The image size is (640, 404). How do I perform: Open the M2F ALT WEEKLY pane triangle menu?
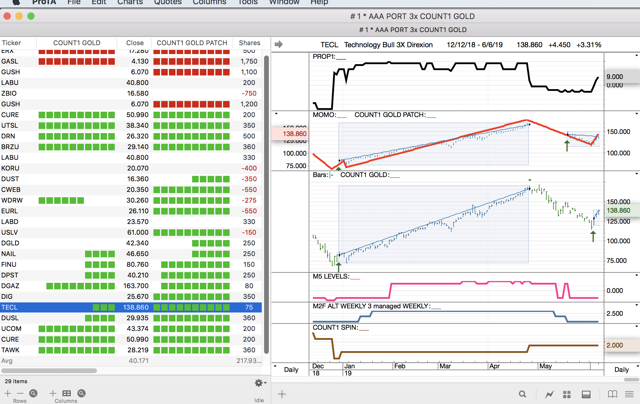coord(636,305)
